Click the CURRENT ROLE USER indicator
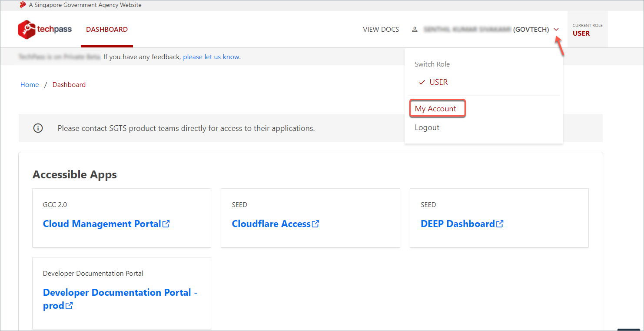The height and width of the screenshot is (331, 644). pos(587,29)
